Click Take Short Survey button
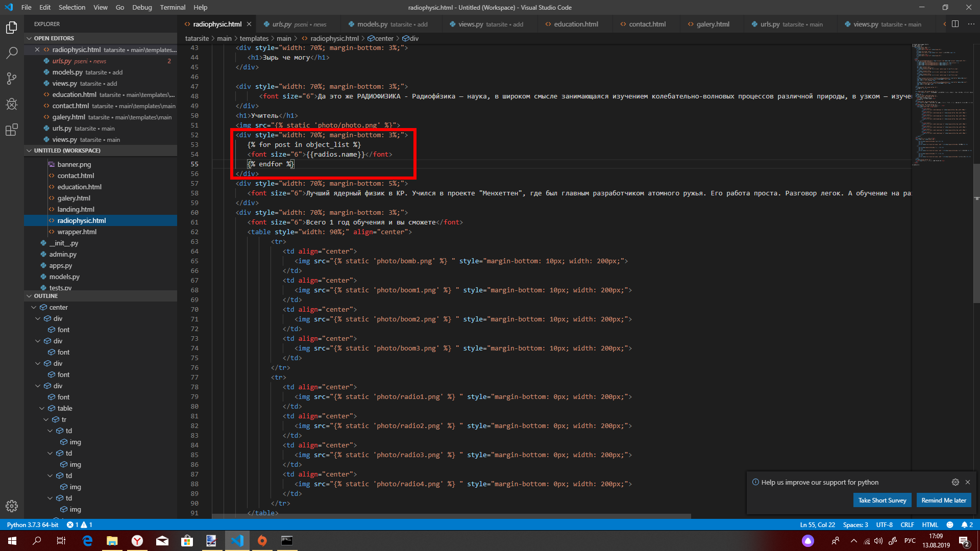The image size is (980, 551). coord(882,500)
